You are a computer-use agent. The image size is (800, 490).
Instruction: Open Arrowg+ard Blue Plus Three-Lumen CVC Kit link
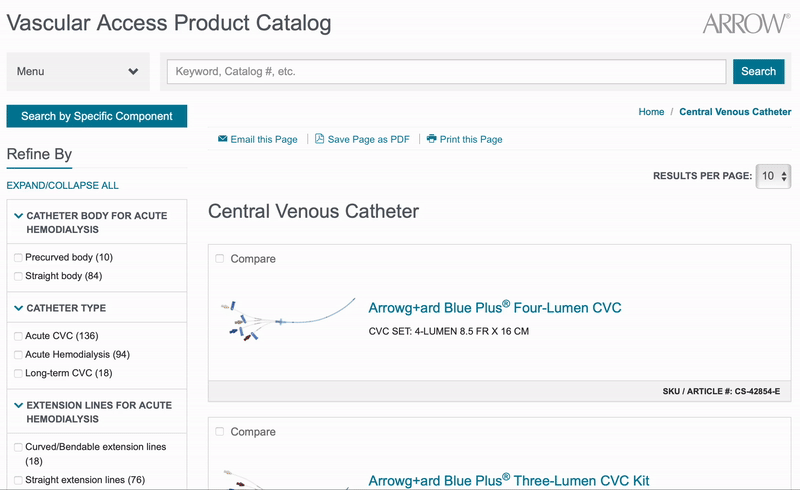509,480
